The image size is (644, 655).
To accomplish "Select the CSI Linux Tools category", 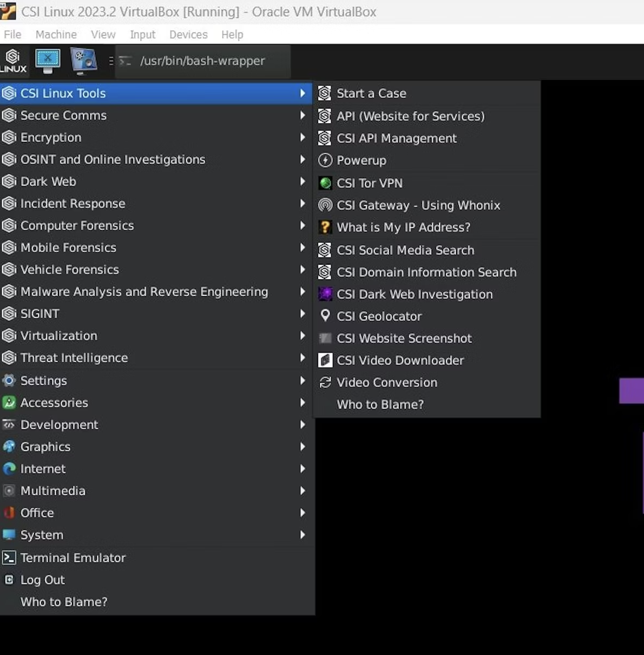I will point(156,93).
